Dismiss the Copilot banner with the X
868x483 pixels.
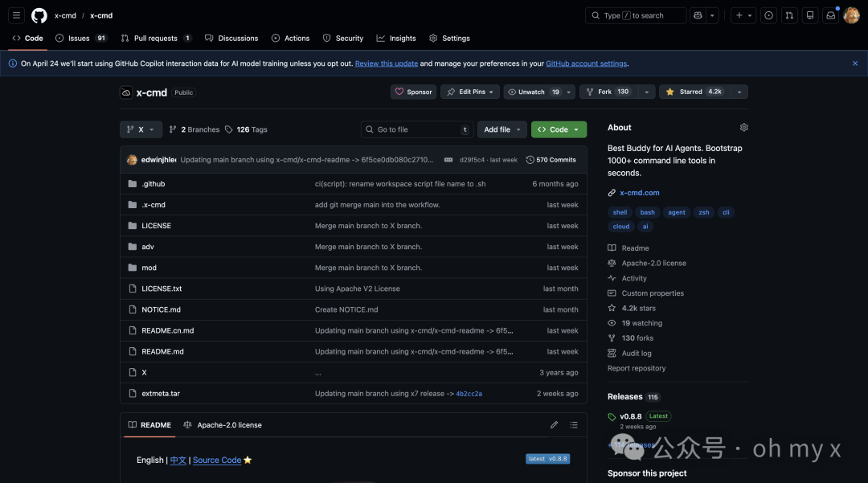854,63
